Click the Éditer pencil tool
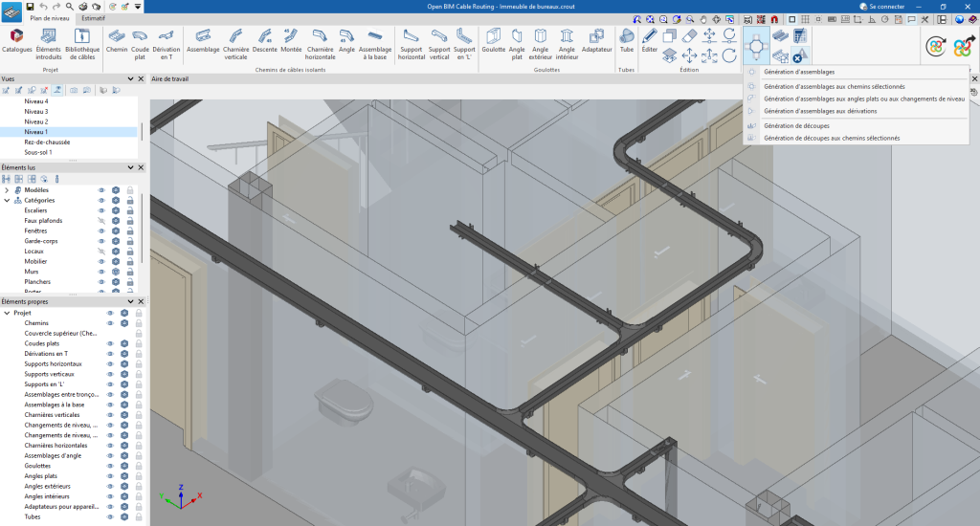980x526 pixels. pos(650,40)
